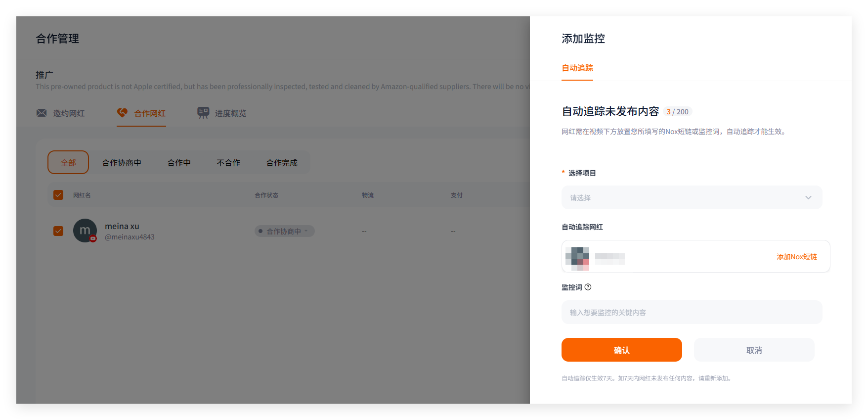Click the red YouTube badge on the avatar
The image size is (868, 420).
click(93, 238)
